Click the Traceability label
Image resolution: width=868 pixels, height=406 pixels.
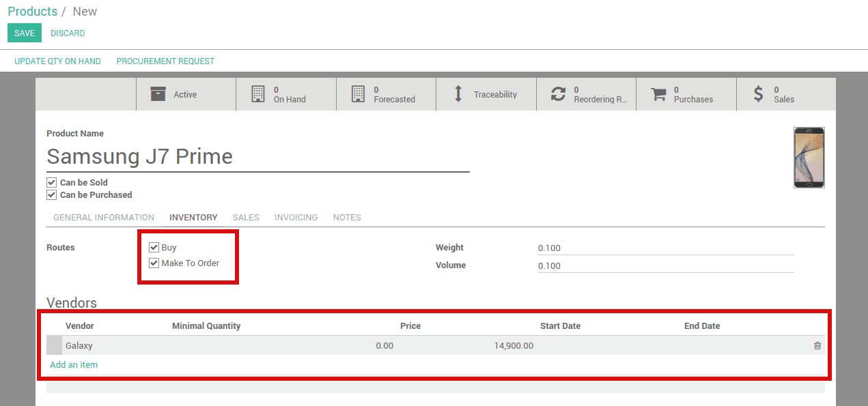(495, 94)
